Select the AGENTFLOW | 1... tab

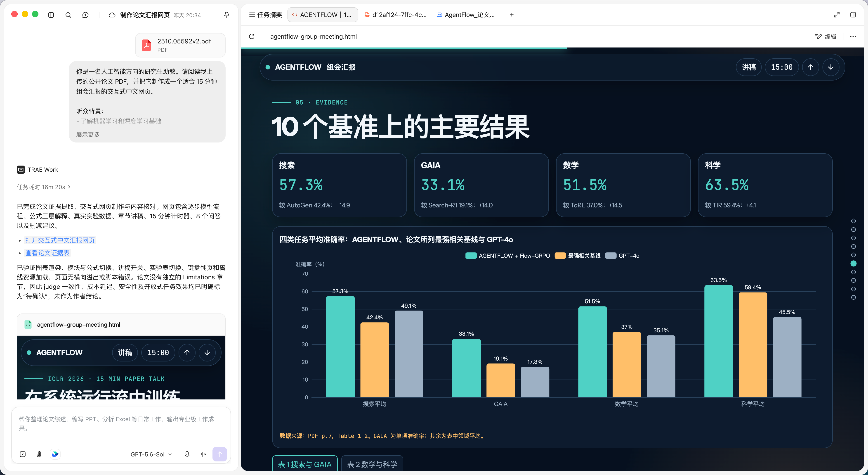pos(323,15)
